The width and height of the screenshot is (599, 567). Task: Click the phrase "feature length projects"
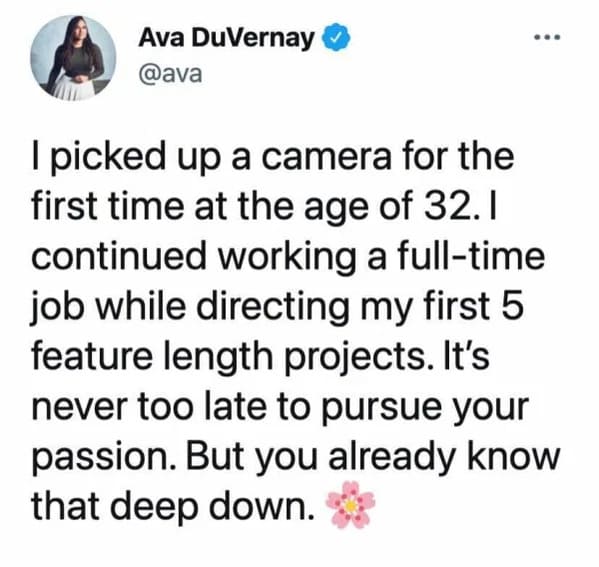[228, 356]
